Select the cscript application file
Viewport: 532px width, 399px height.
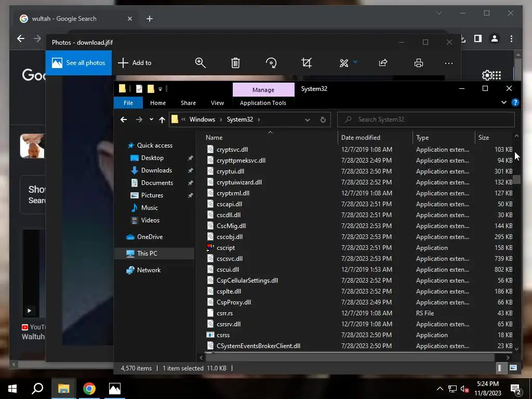(225, 248)
